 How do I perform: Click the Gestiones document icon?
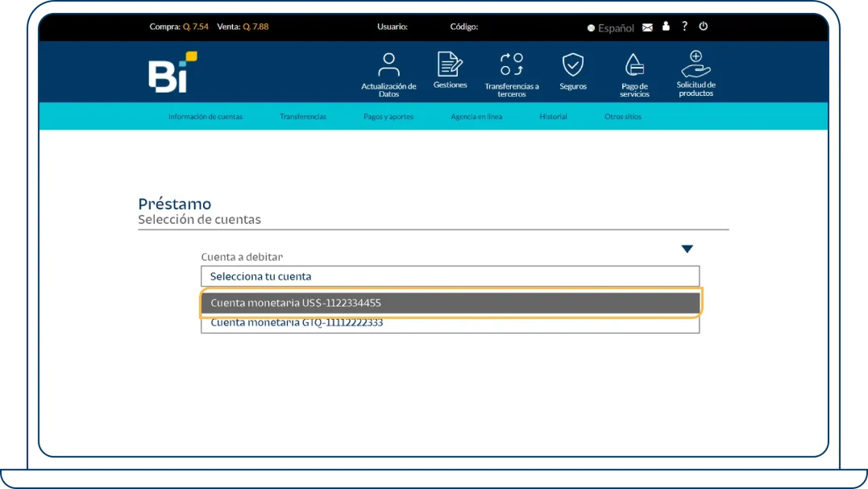450,64
